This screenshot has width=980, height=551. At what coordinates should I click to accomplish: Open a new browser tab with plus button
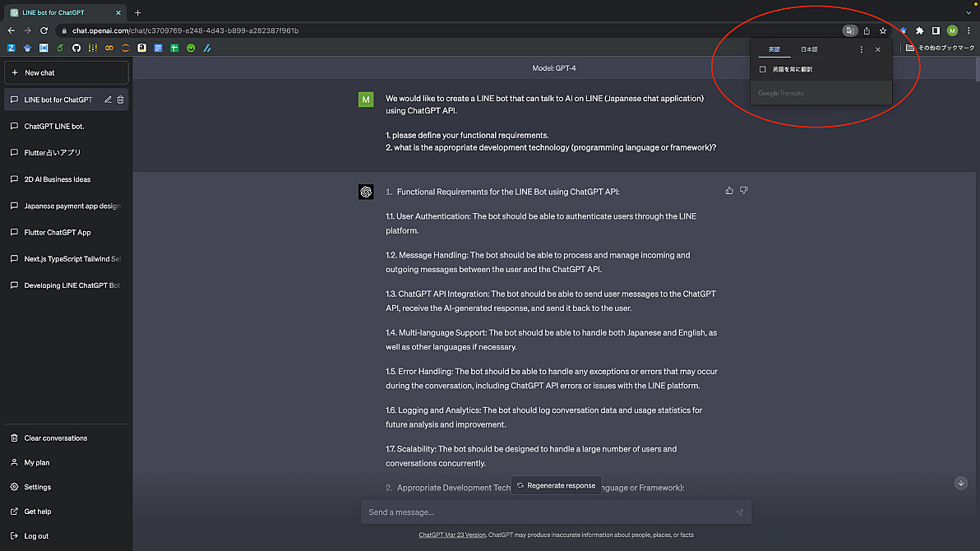click(x=137, y=12)
